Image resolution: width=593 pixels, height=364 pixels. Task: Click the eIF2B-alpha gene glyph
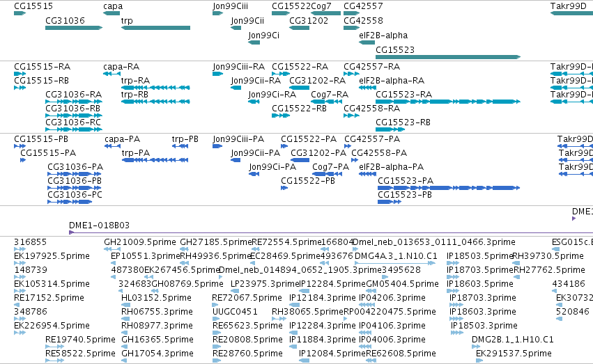[x=367, y=42]
